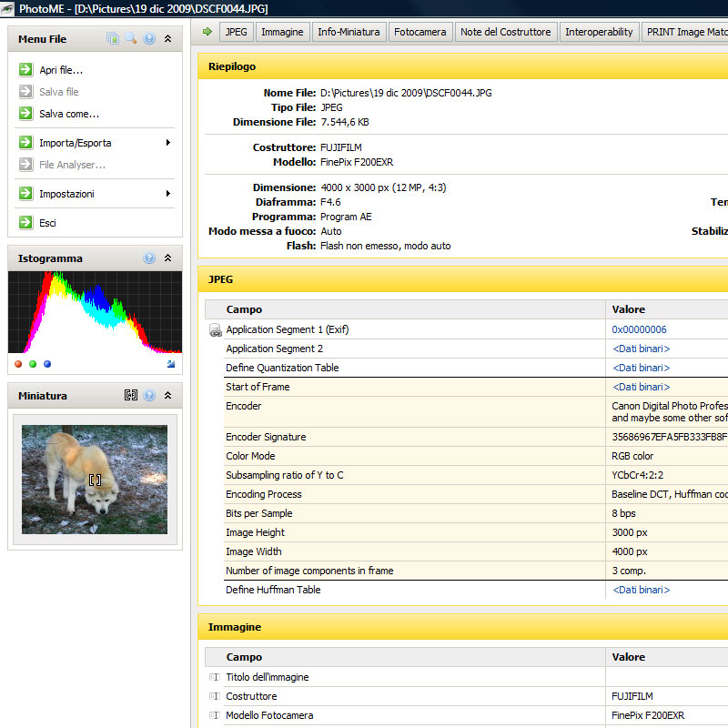Screen dimensions: 728x728
Task: Switch to the Fotocamera tab
Action: click(420, 32)
